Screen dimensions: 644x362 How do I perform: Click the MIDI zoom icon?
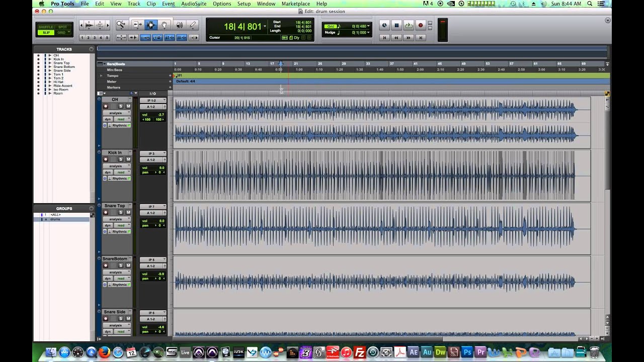[x=100, y=25]
